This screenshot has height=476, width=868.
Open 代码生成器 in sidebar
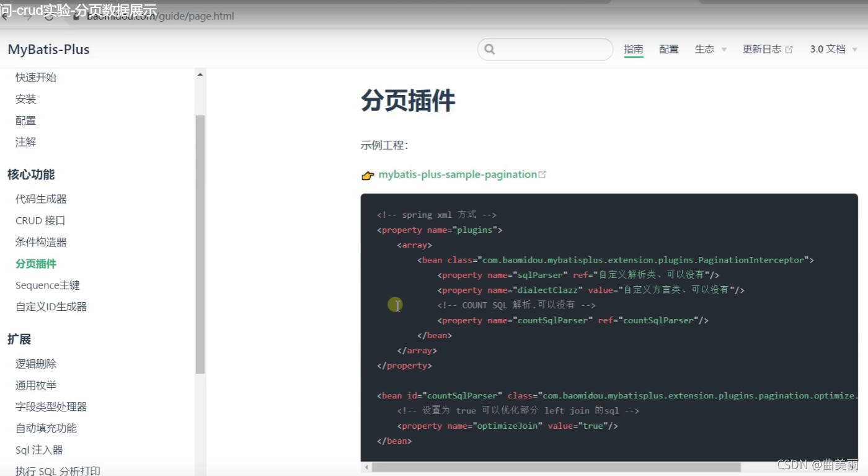(41, 199)
